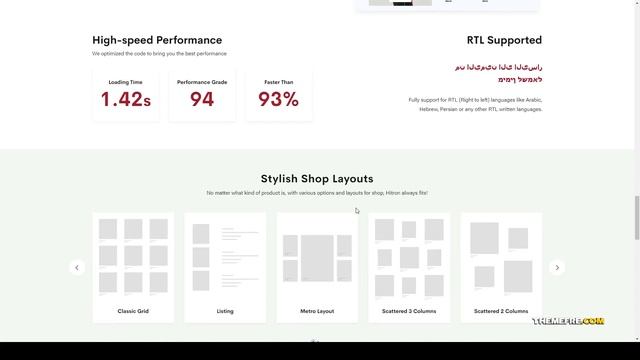
Task: Select the Faster Than 93% value
Action: click(278, 99)
